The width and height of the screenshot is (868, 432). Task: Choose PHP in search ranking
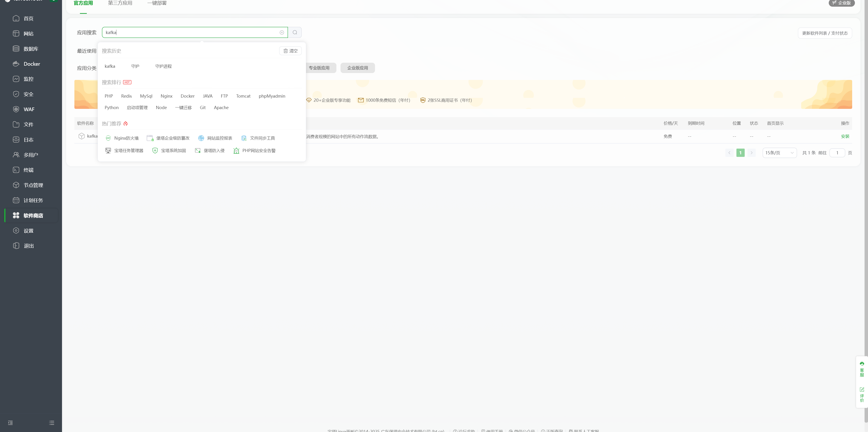pos(108,96)
